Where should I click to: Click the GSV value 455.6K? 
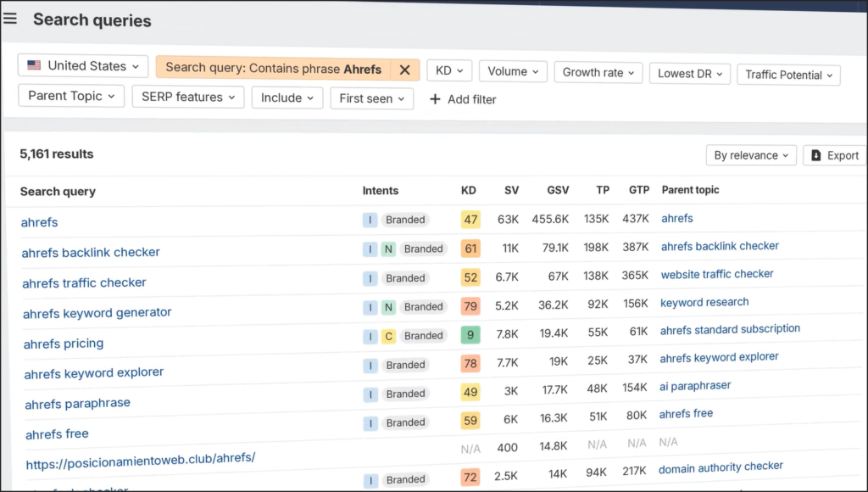click(x=550, y=219)
